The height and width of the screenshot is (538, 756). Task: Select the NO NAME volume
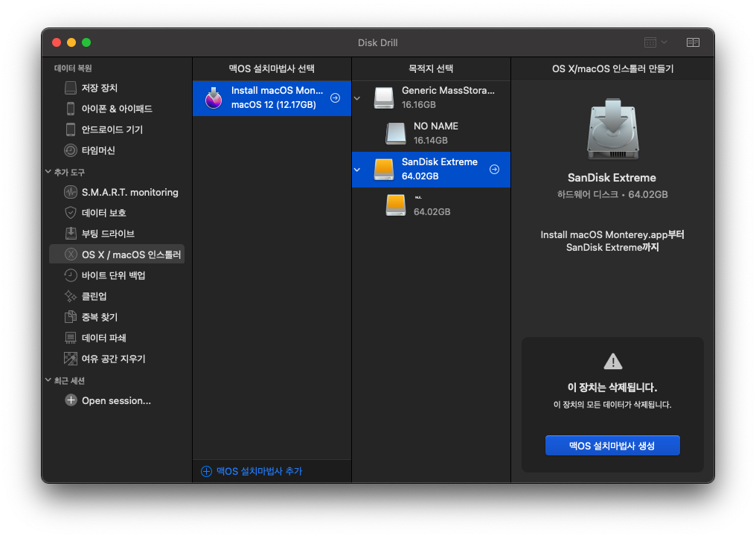click(431, 133)
